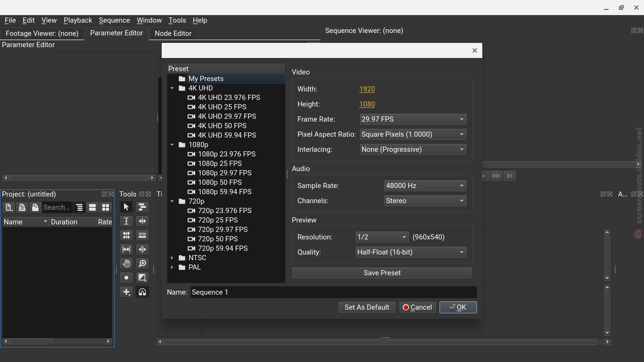The height and width of the screenshot is (362, 644).
Task: Collapse the 1080p preset folder
Action: [x=172, y=145]
